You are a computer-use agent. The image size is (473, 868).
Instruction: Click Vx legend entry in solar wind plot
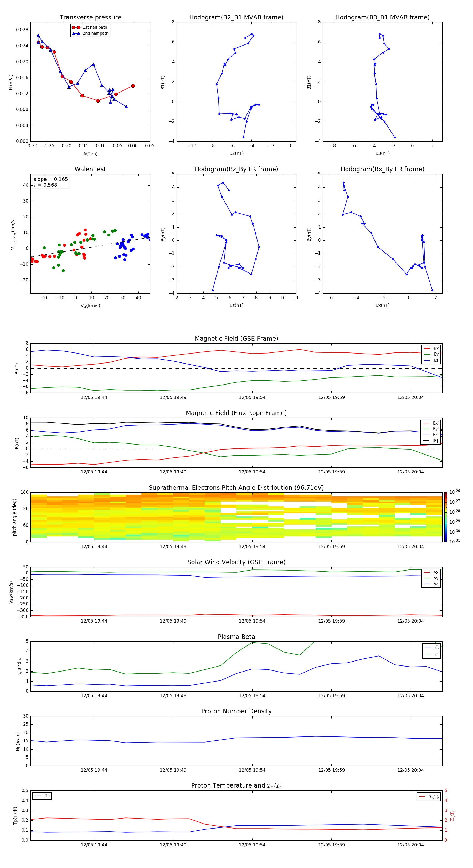coord(431,572)
